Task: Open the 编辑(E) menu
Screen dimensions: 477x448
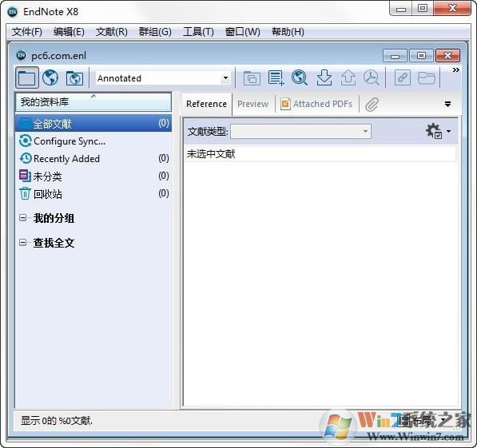Action: coord(69,32)
